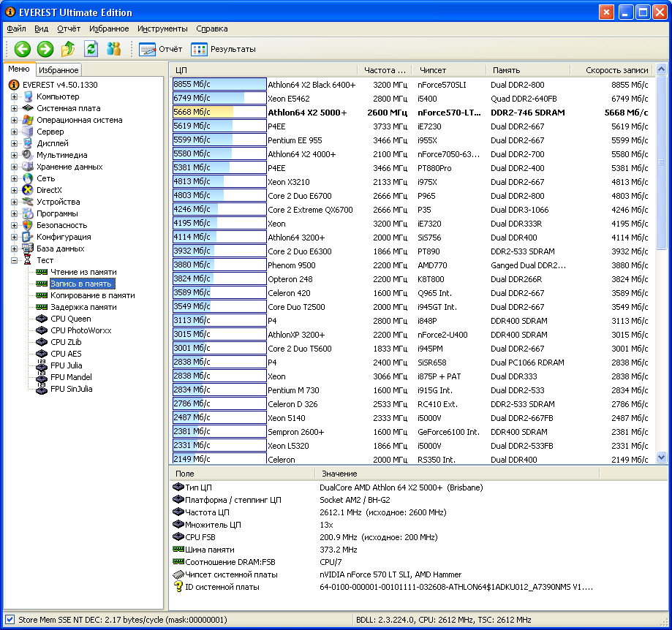Select Чтение из памяти test

83,272
